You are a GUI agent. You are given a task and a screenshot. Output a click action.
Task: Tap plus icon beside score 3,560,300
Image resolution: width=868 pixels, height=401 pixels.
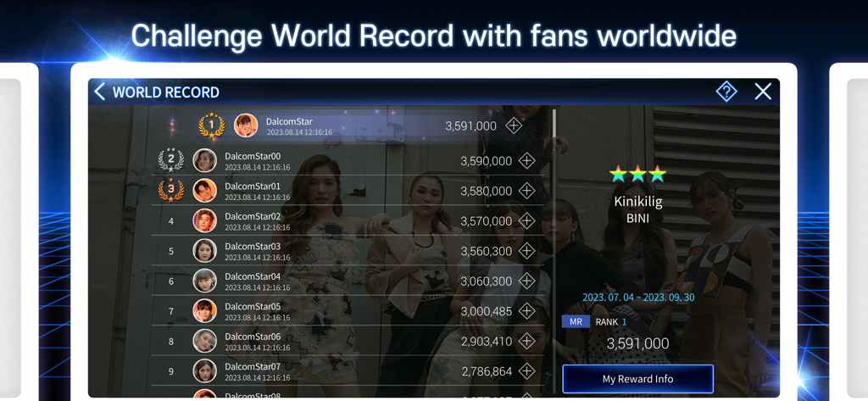point(526,251)
